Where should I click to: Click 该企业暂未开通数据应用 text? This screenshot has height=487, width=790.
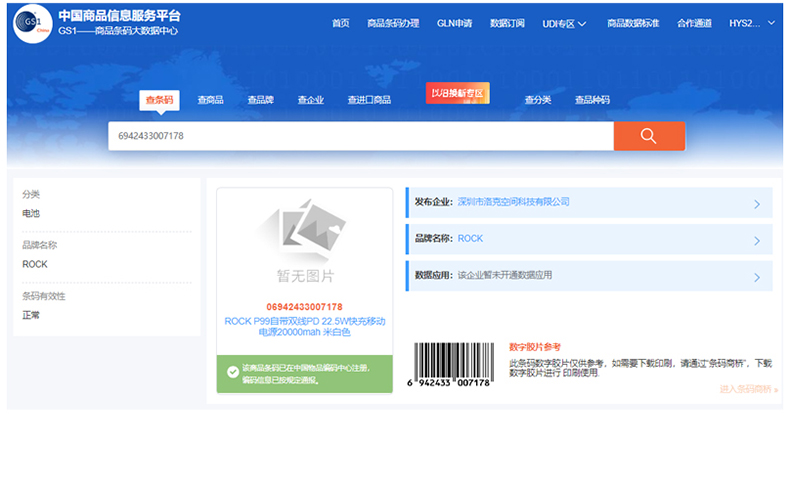coord(505,275)
